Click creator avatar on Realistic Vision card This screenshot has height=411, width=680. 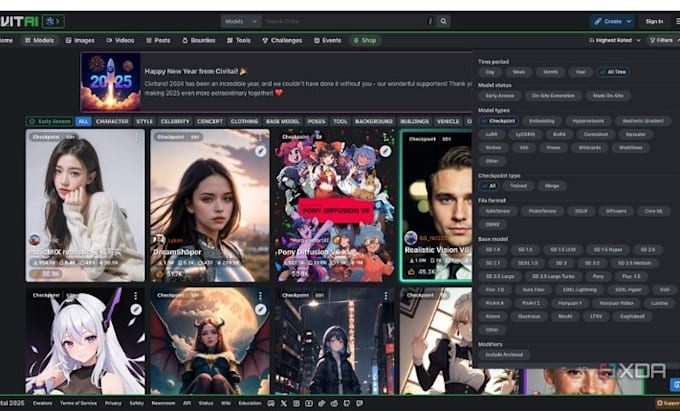click(x=410, y=238)
